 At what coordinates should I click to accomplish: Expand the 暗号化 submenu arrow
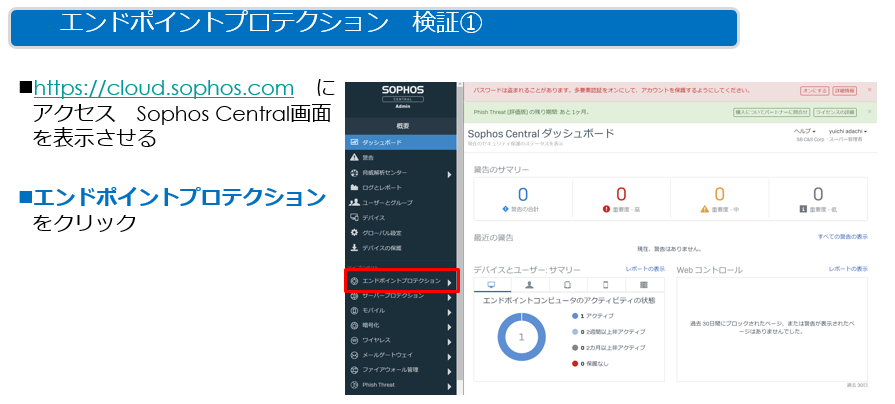coord(450,327)
